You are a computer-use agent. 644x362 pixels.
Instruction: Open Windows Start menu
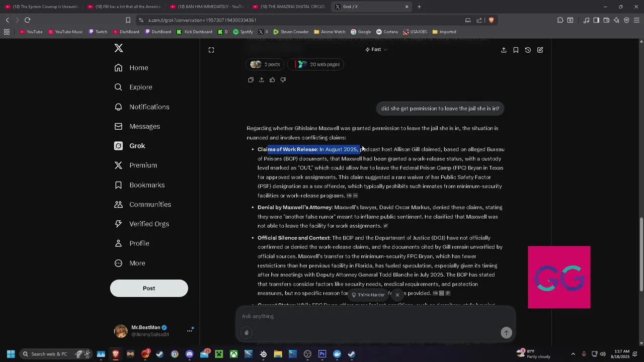tap(11, 354)
